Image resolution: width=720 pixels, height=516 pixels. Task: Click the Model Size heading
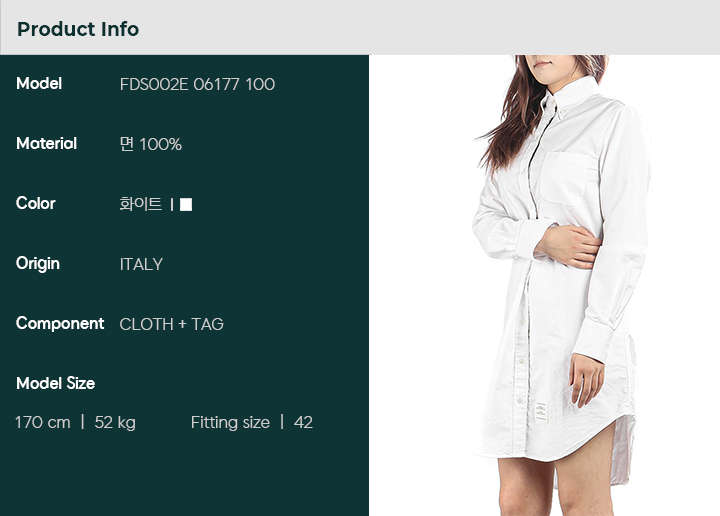[56, 383]
